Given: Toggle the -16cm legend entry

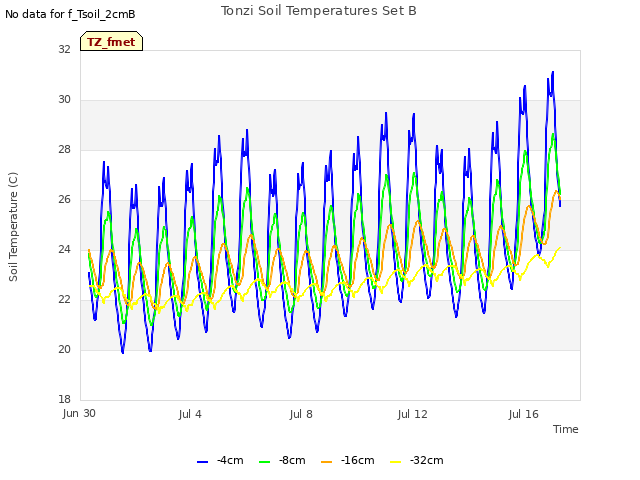Looking at the screenshot, I should 347,460.
